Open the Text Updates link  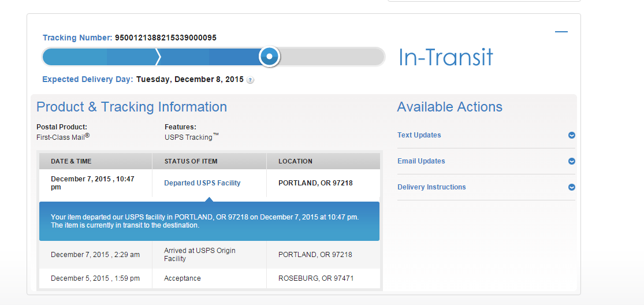coord(419,135)
